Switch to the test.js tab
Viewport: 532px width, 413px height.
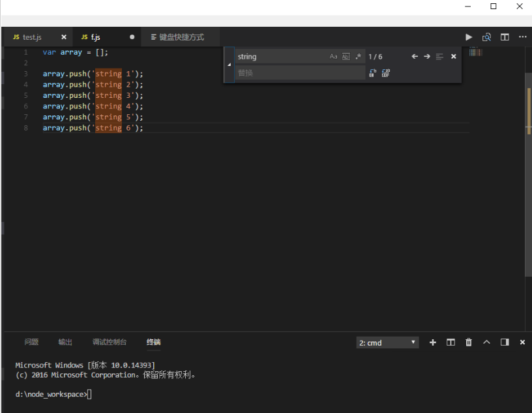(x=33, y=37)
